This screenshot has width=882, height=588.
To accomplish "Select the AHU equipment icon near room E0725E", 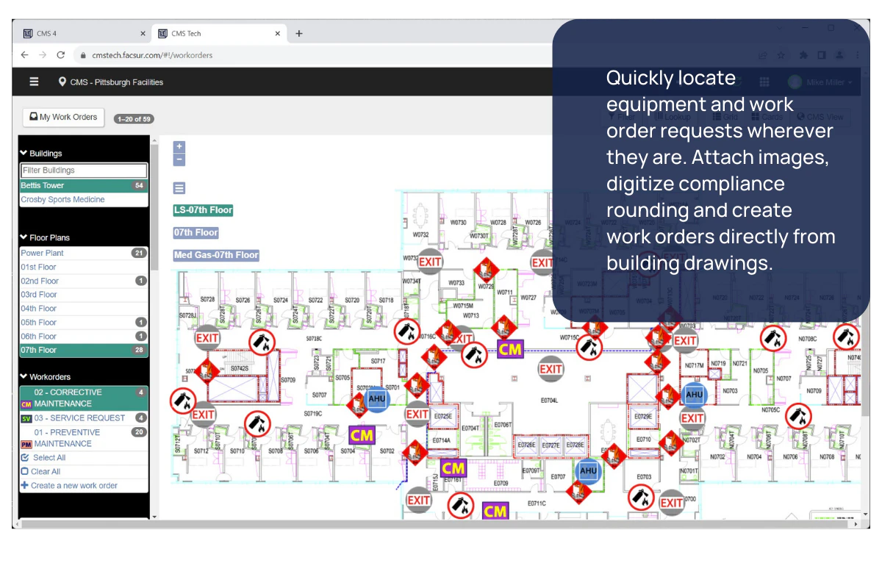I will [x=376, y=398].
